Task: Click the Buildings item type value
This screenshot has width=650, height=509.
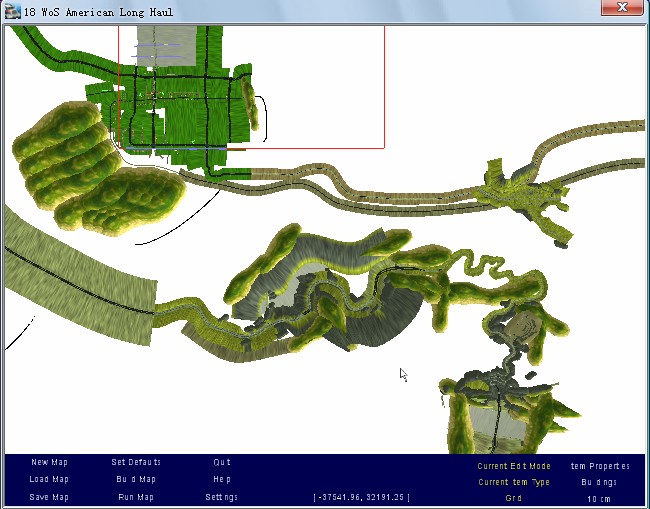Action: click(x=600, y=482)
